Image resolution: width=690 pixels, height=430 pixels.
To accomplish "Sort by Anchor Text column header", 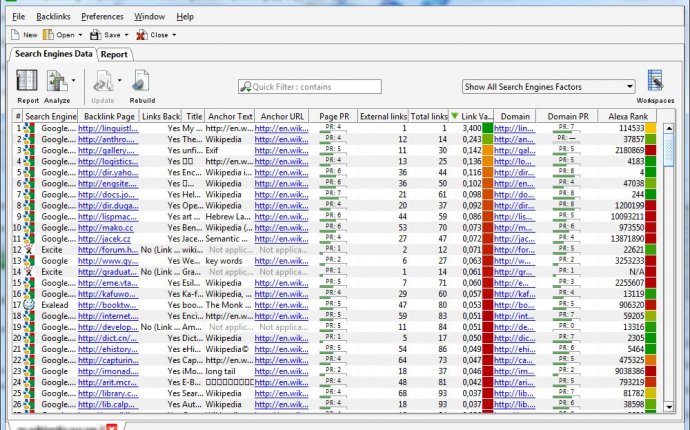I will click(230, 117).
